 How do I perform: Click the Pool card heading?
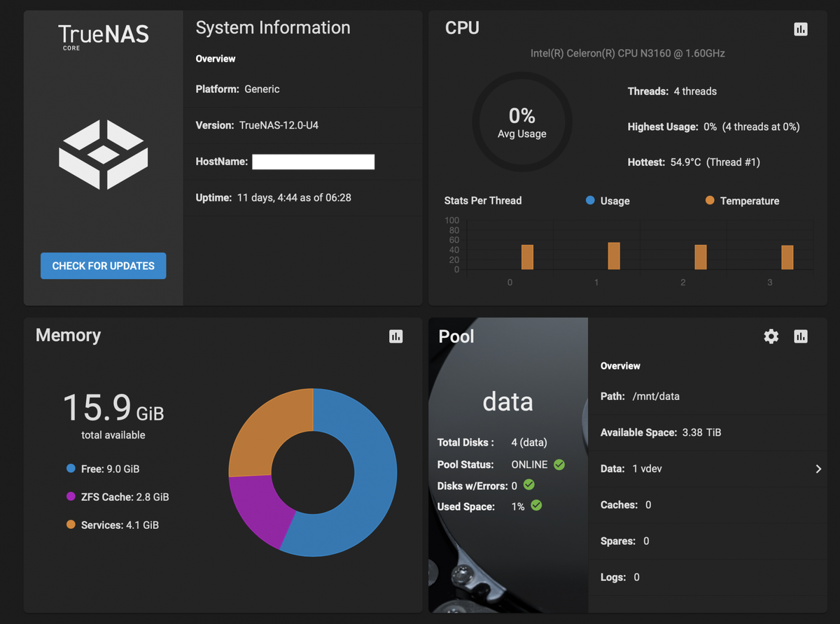click(x=456, y=336)
